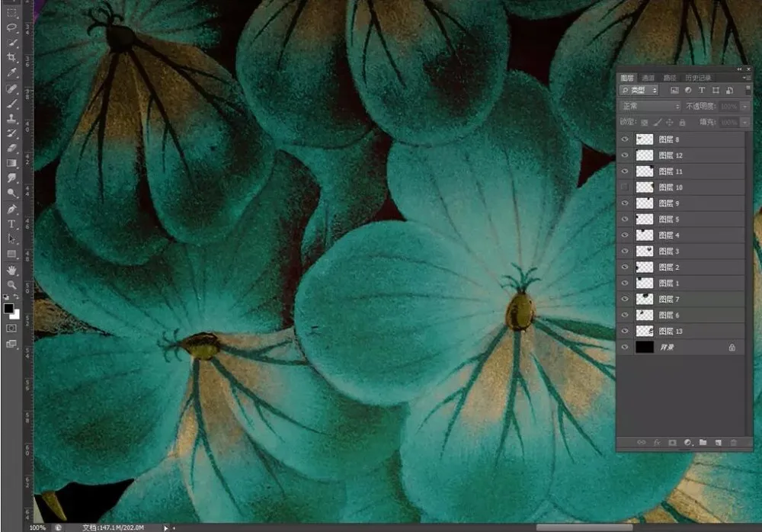Select the Eraser tool
Image resolution: width=762 pixels, height=532 pixels.
pyautogui.click(x=11, y=148)
